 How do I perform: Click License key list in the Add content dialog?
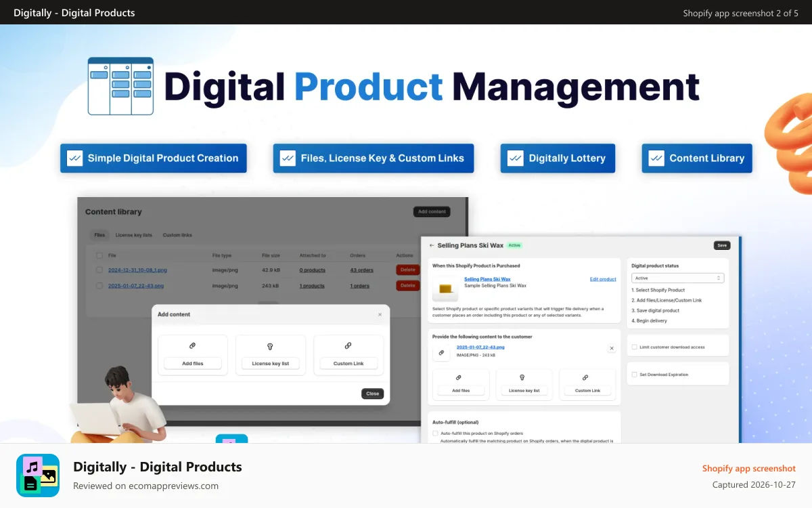click(x=271, y=364)
